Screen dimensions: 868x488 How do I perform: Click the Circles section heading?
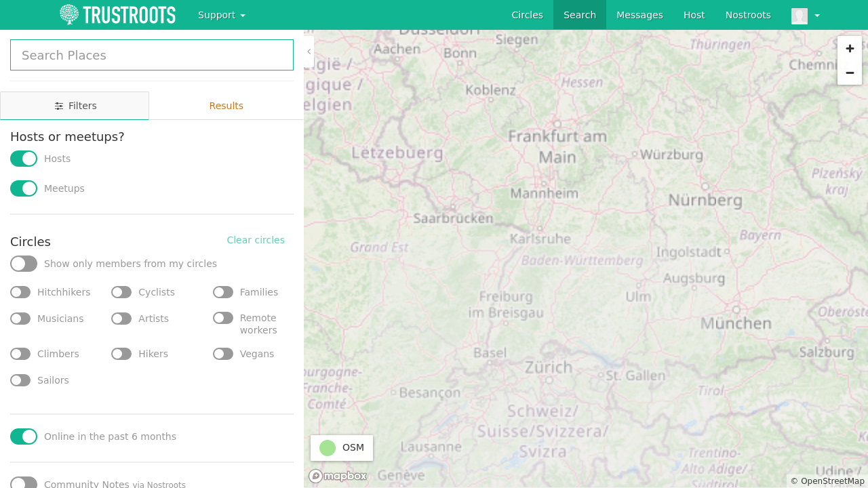[31, 242]
